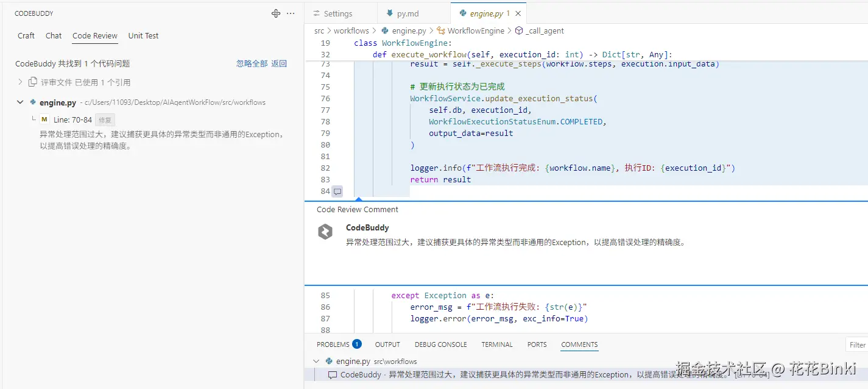Click the py.md markdown file icon

point(390,13)
